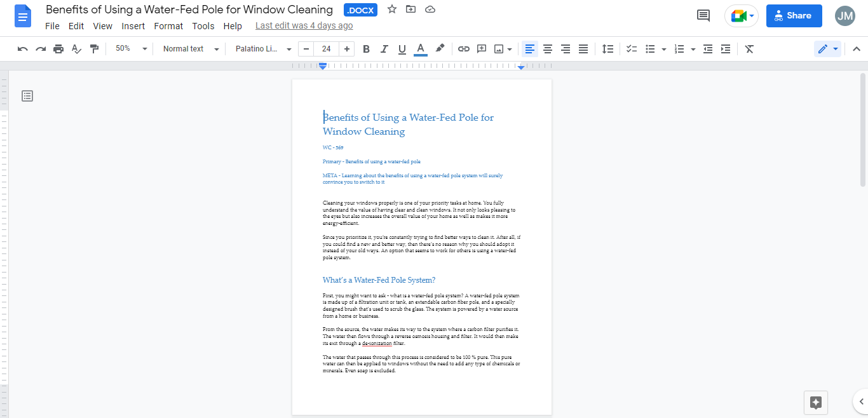The height and width of the screenshot is (418, 868).
Task: Set justified alignment
Action: (583, 49)
